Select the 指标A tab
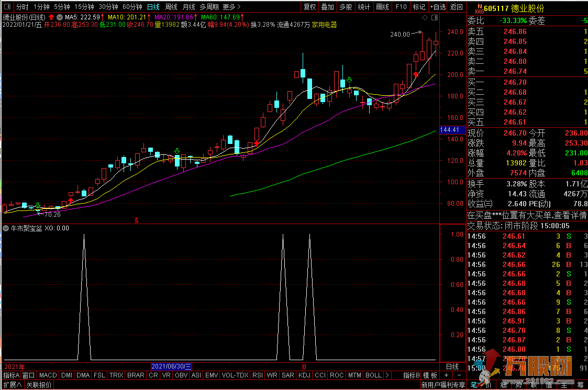Screen dimensions: 588x390 [11, 375]
